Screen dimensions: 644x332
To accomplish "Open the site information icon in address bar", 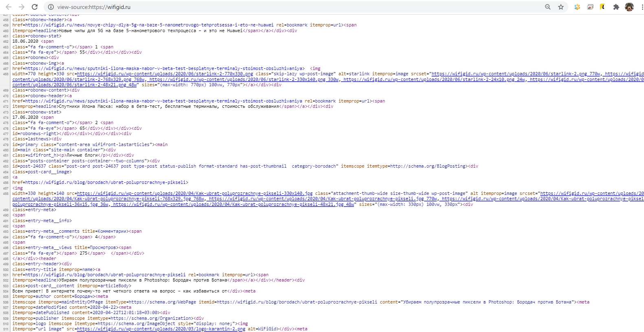I will click(51, 7).
